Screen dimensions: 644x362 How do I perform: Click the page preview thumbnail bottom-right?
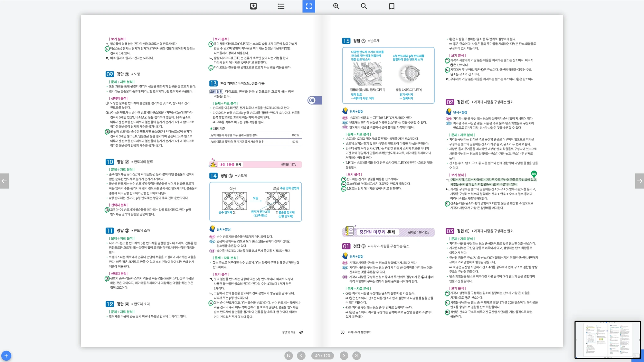(x=607, y=339)
